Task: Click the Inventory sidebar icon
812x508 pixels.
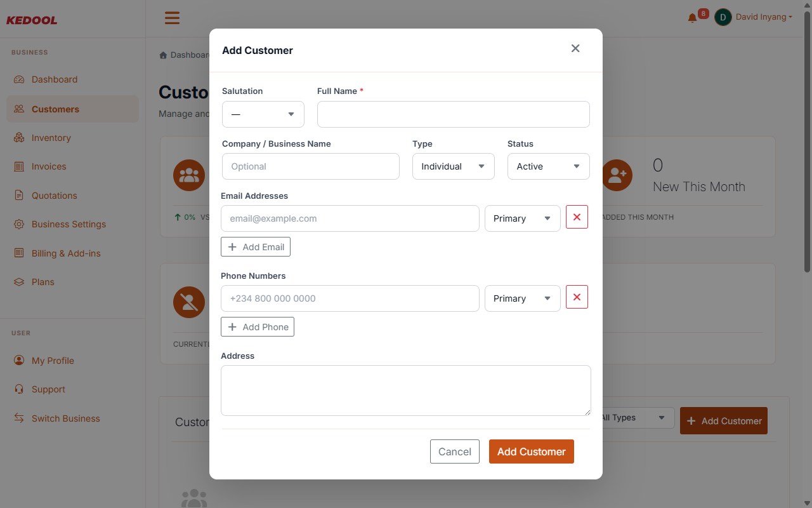Action: click(19, 138)
